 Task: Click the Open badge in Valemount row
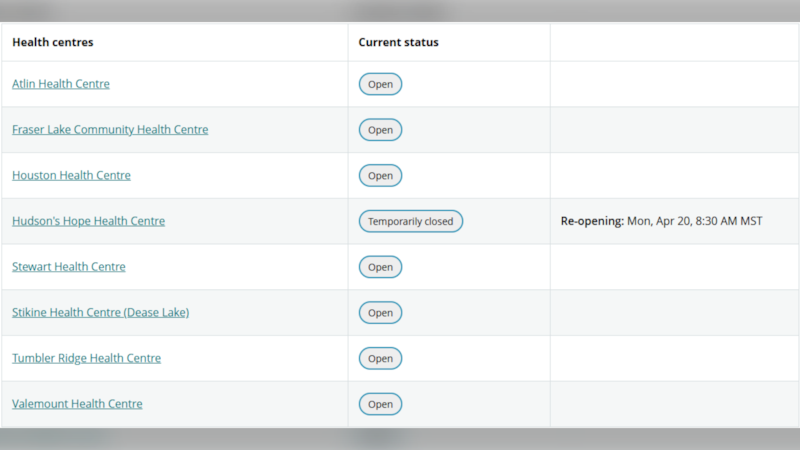380,404
